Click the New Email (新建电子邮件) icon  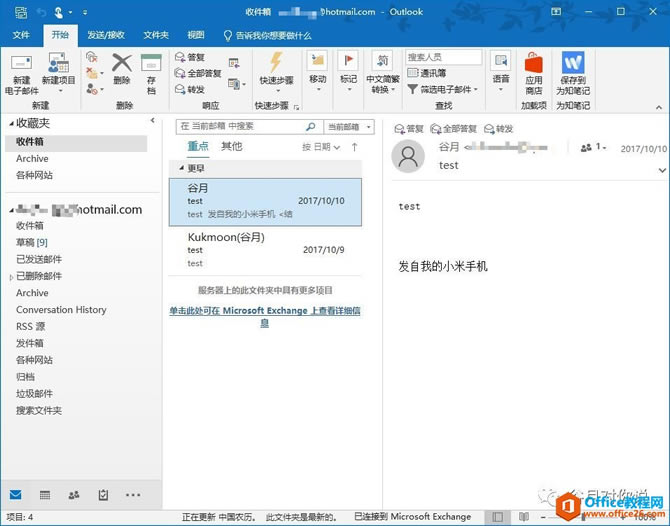click(x=21, y=64)
